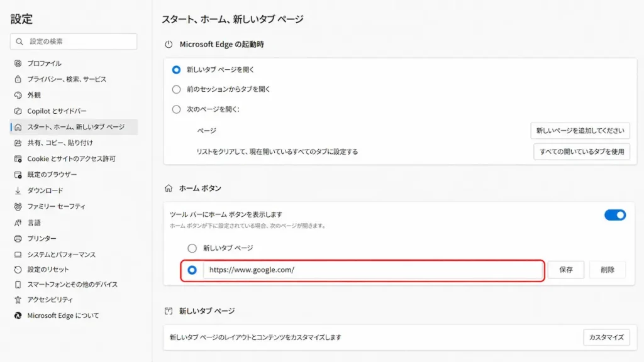Image resolution: width=644 pixels, height=362 pixels.
Task: Select 新しいタブ ページ home button radio
Action: pos(192,248)
